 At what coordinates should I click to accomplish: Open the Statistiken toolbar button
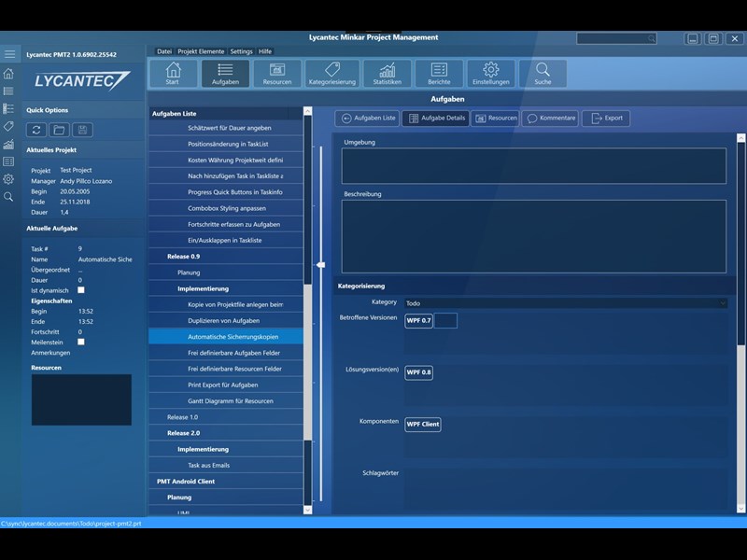[387, 74]
